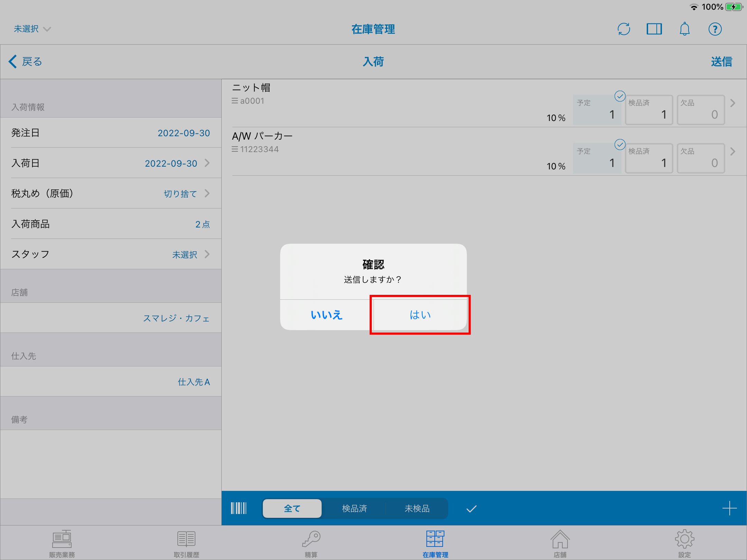The width and height of the screenshot is (747, 560).
Task: Toggle check circle on ニット帽 row
Action: [x=620, y=96]
